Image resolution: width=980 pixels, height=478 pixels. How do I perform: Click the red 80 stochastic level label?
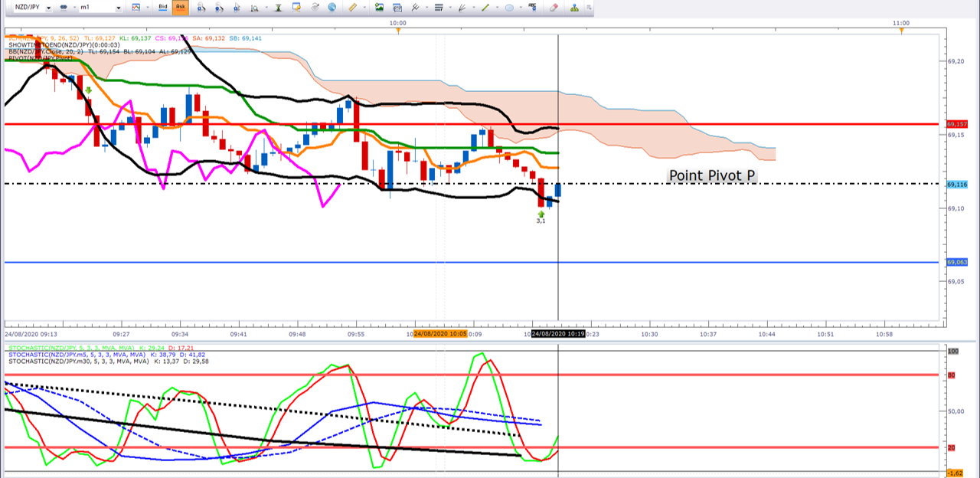(953, 375)
